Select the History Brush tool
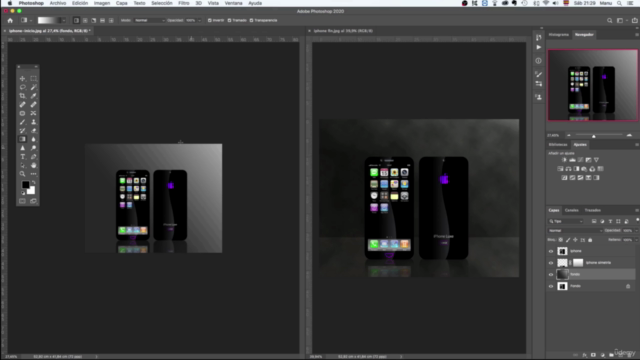 coord(22,131)
